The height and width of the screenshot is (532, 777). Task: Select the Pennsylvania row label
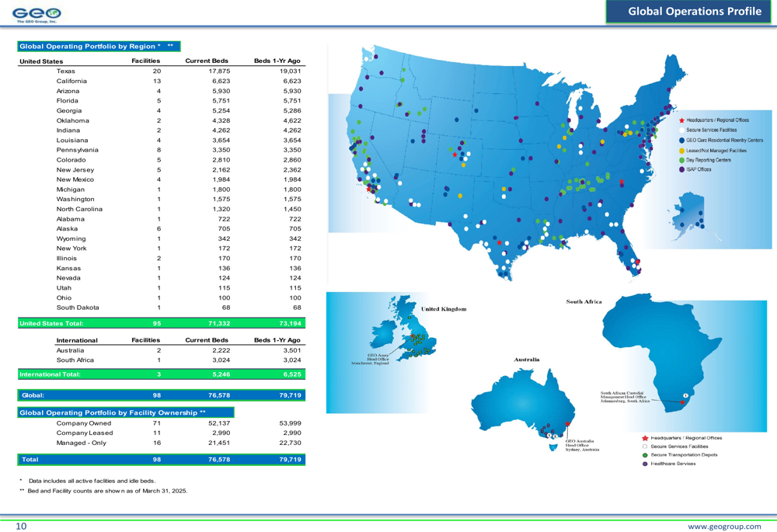click(77, 150)
